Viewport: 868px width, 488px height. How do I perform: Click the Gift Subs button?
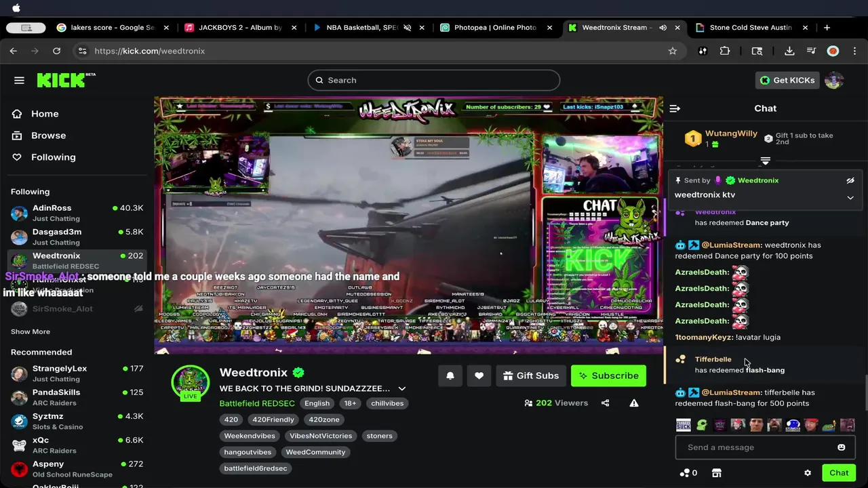point(531,375)
